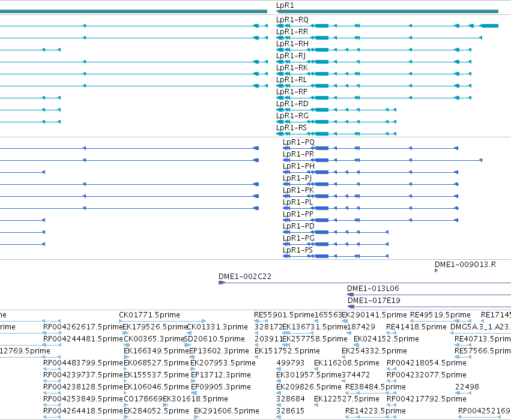Click the EK291606.5prime EST label
This screenshot has height=420, width=511.
(226, 412)
